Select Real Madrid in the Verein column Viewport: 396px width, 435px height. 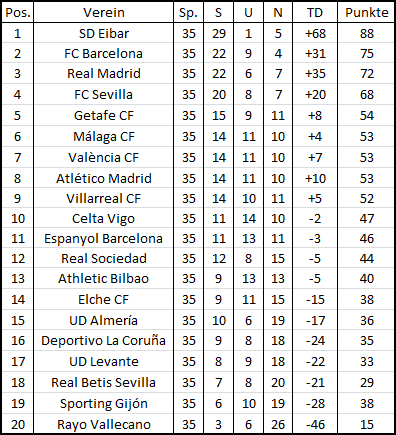coord(104,73)
